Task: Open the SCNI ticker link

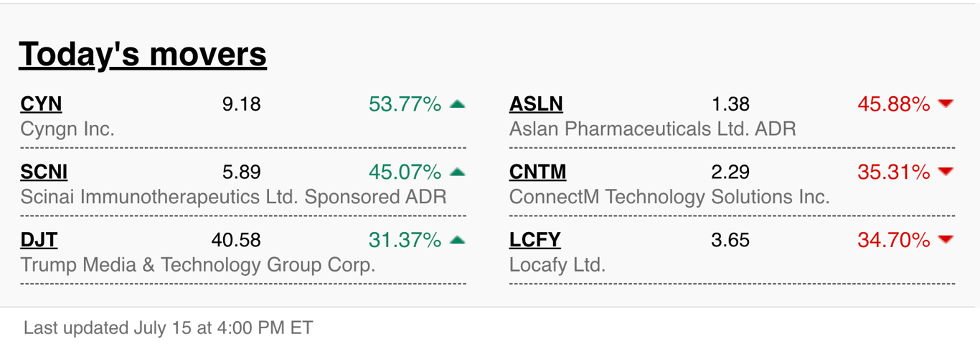Action: 44,172
